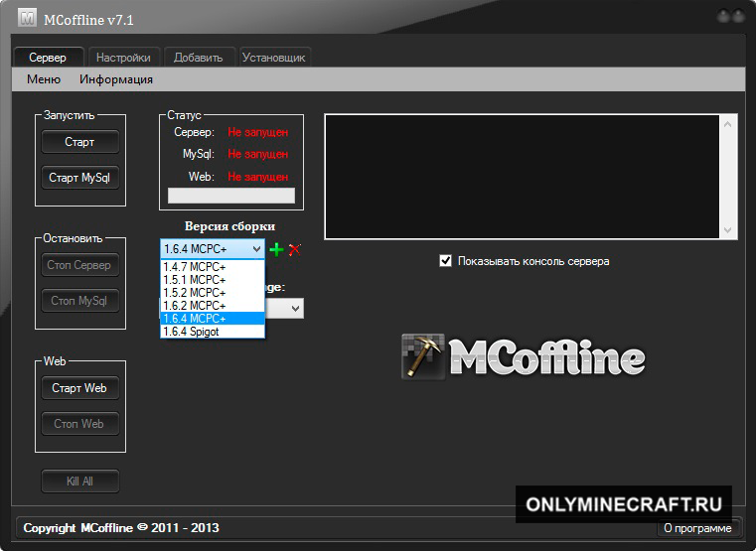Open the 'Добавить' tab

198,58
